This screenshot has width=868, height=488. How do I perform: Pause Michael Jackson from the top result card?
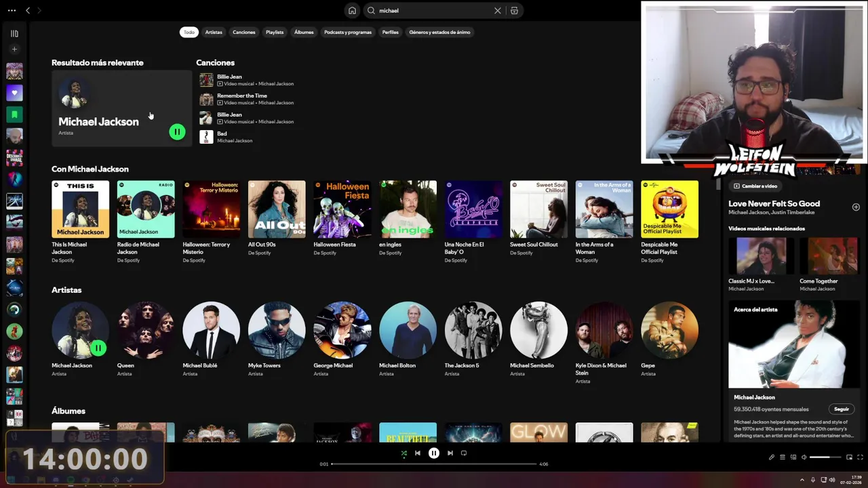pyautogui.click(x=177, y=132)
